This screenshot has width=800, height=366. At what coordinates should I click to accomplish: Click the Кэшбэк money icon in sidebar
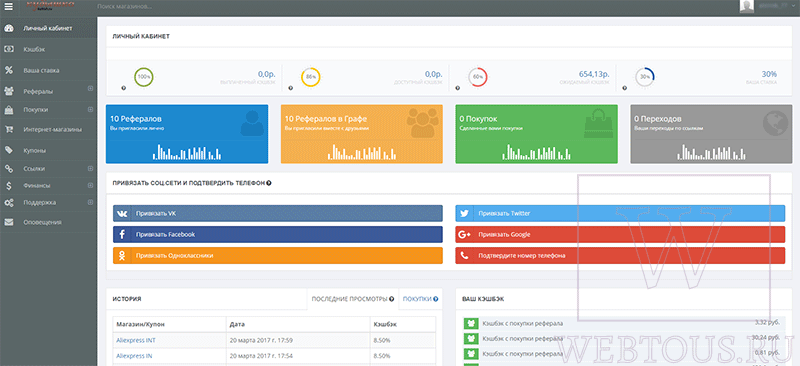(9, 50)
